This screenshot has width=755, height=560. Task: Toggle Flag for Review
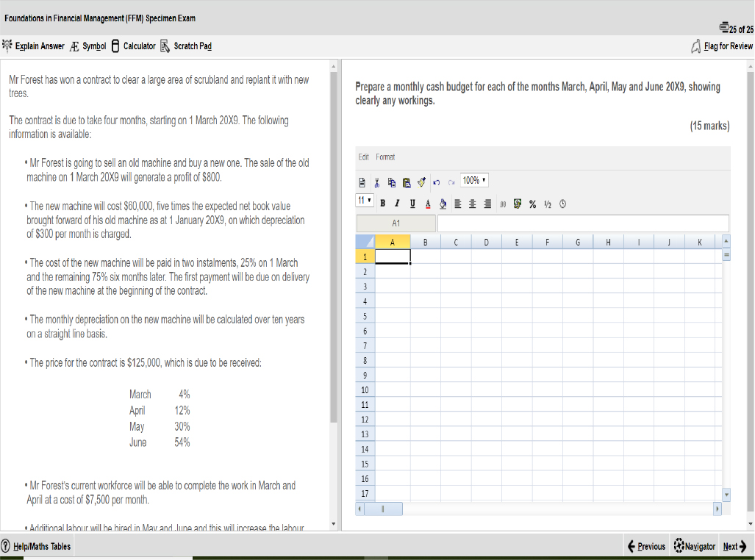tap(722, 46)
